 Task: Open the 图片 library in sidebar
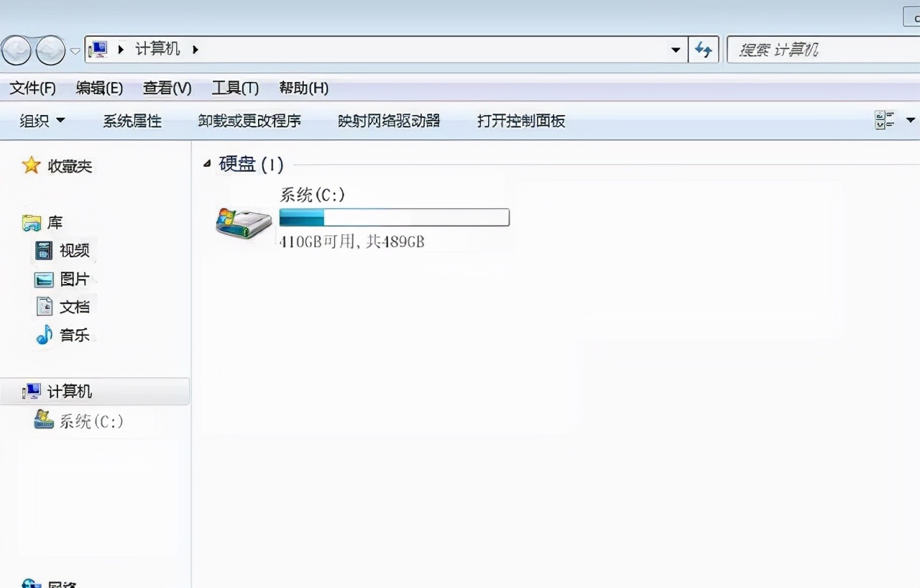point(75,279)
